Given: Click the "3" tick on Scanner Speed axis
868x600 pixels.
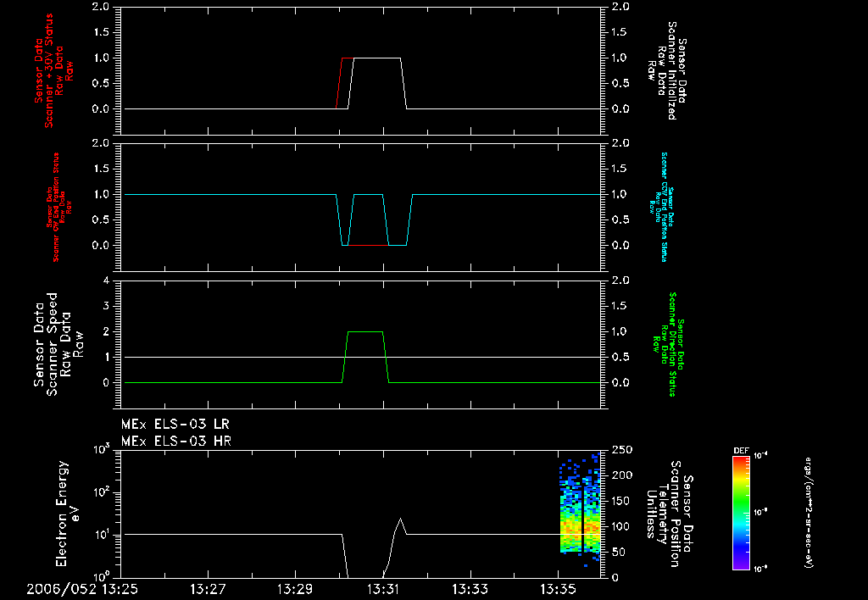Looking at the screenshot, I should tap(106, 306).
